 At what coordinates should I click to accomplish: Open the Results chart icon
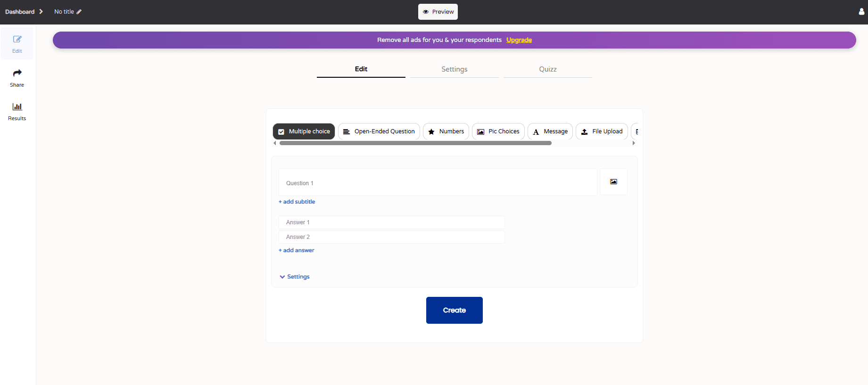click(x=17, y=107)
